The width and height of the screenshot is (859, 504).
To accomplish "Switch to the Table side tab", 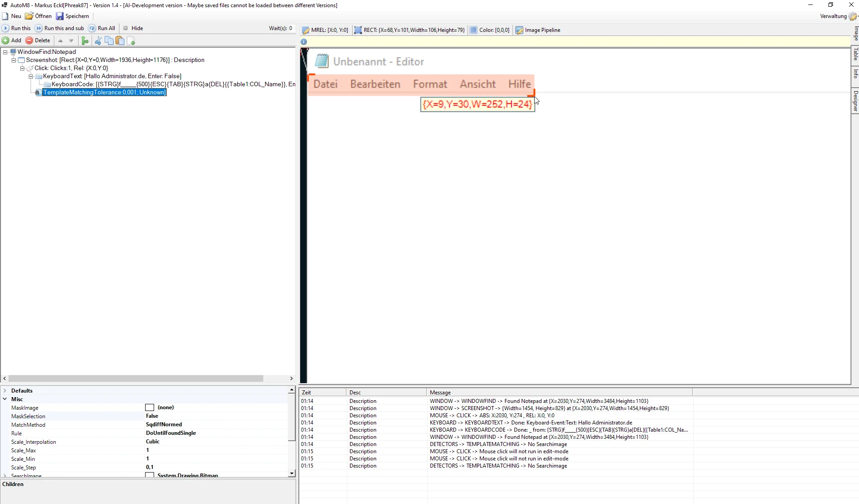I will (x=855, y=54).
